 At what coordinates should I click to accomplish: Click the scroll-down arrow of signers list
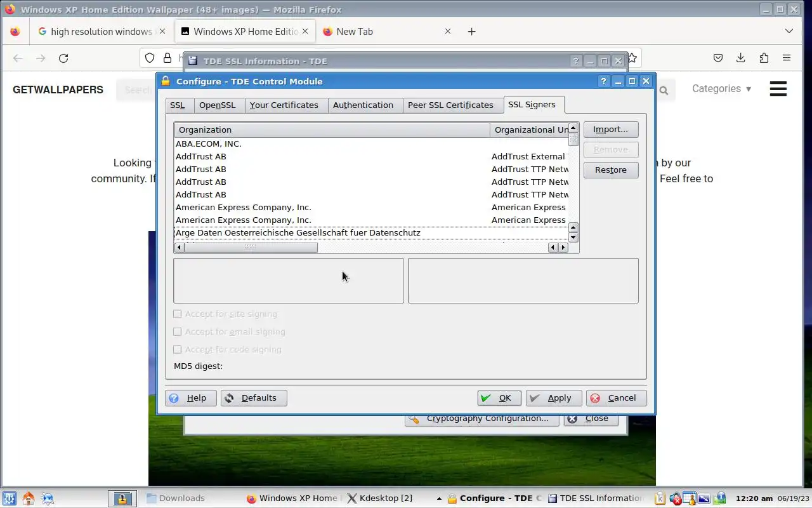pyautogui.click(x=573, y=237)
